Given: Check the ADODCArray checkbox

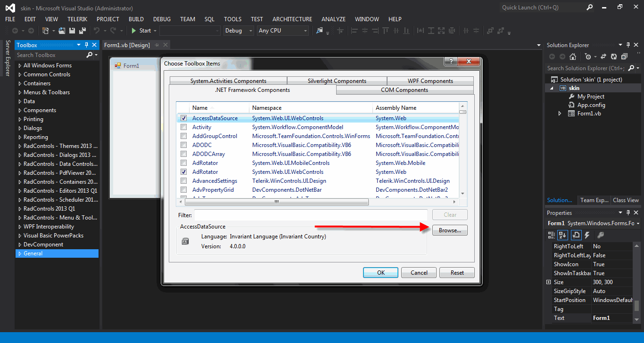Looking at the screenshot, I should (183, 154).
